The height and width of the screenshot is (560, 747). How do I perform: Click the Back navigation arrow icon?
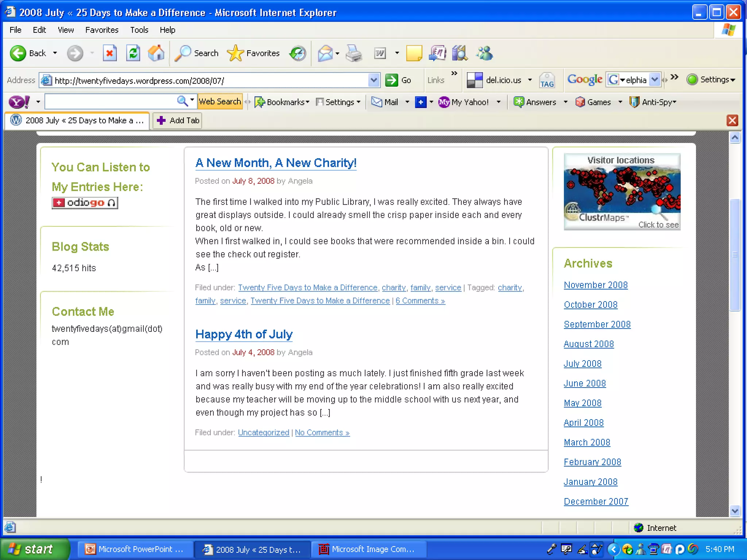(x=18, y=53)
